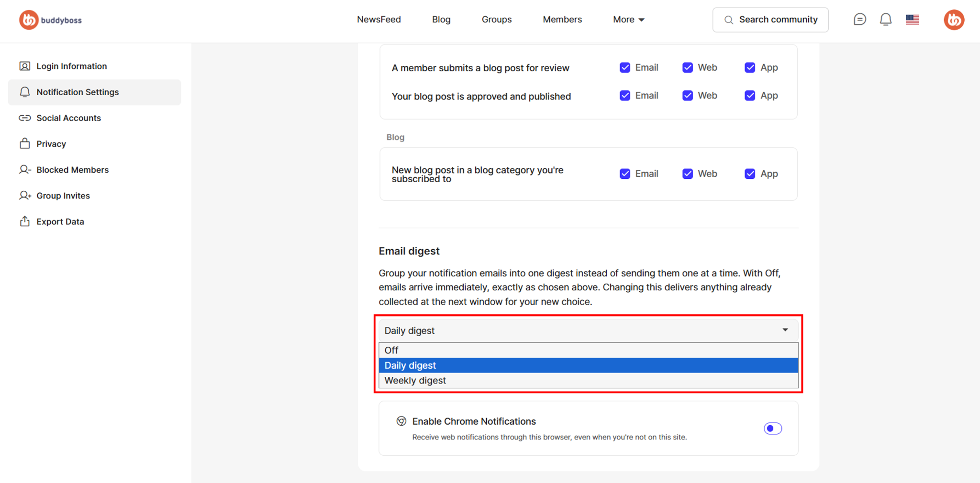
Task: Open Blog in top navigation
Action: point(441,20)
